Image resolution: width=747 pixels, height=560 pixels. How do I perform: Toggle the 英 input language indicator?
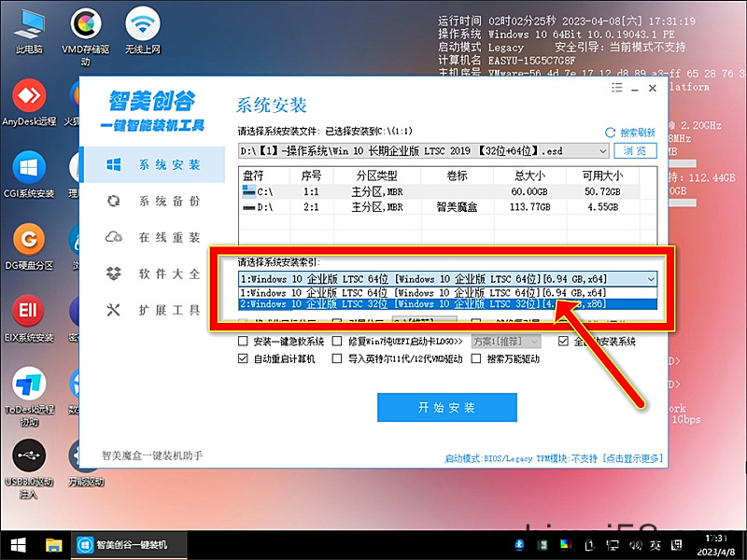(x=655, y=544)
